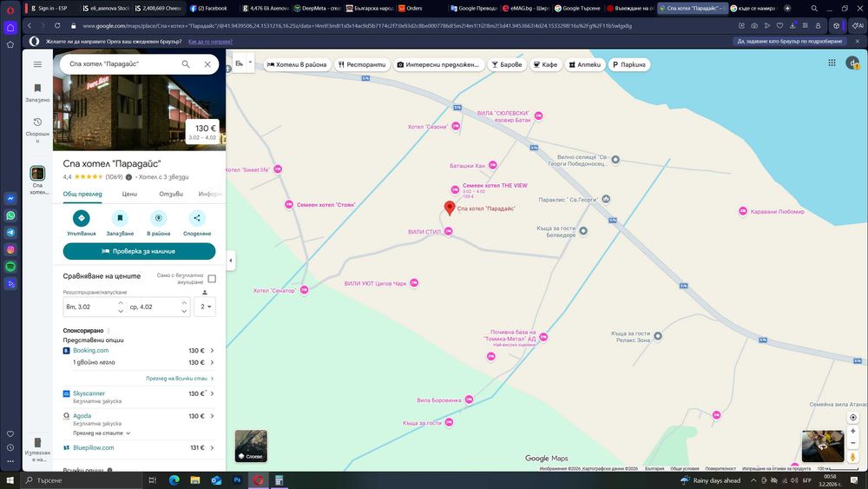The width and height of the screenshot is (868, 489).
Task: Click the Opera home sidebar icon
Action: point(10,29)
